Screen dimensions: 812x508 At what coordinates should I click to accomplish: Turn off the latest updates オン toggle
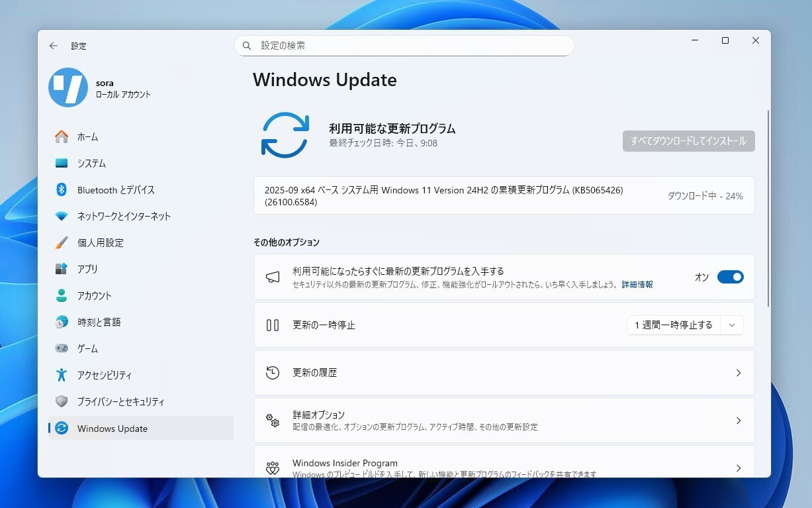coord(731,277)
